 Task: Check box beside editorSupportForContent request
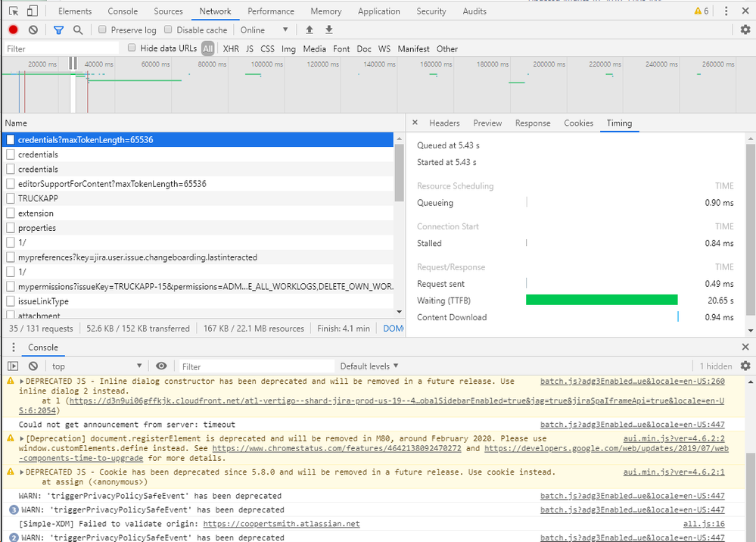11,184
